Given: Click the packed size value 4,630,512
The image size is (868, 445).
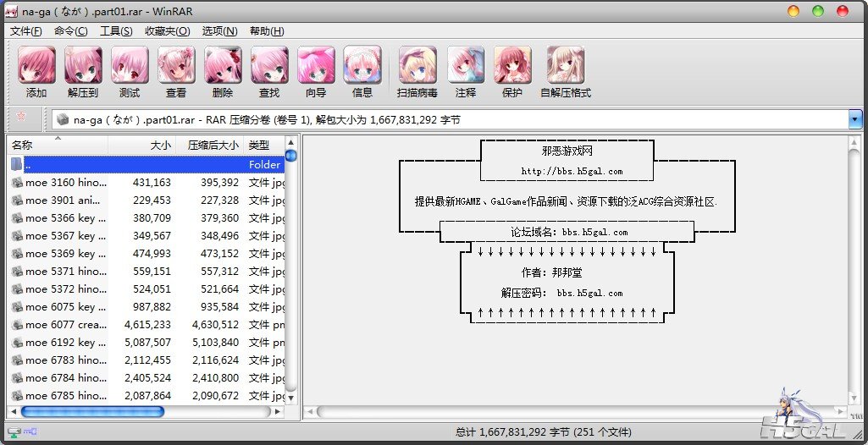Looking at the screenshot, I should [215, 325].
